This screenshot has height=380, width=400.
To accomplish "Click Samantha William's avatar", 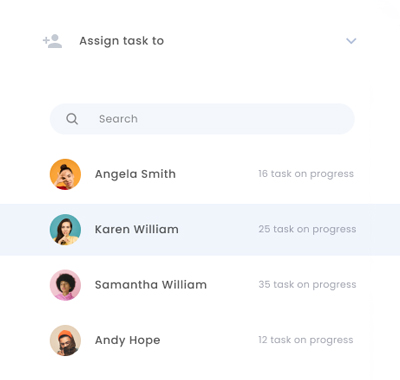I will pyautogui.click(x=65, y=285).
